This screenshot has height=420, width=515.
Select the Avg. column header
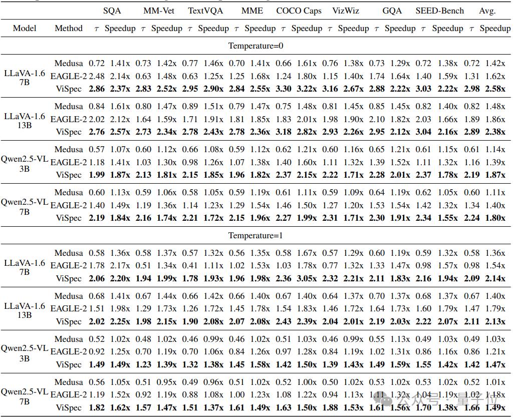487,11
